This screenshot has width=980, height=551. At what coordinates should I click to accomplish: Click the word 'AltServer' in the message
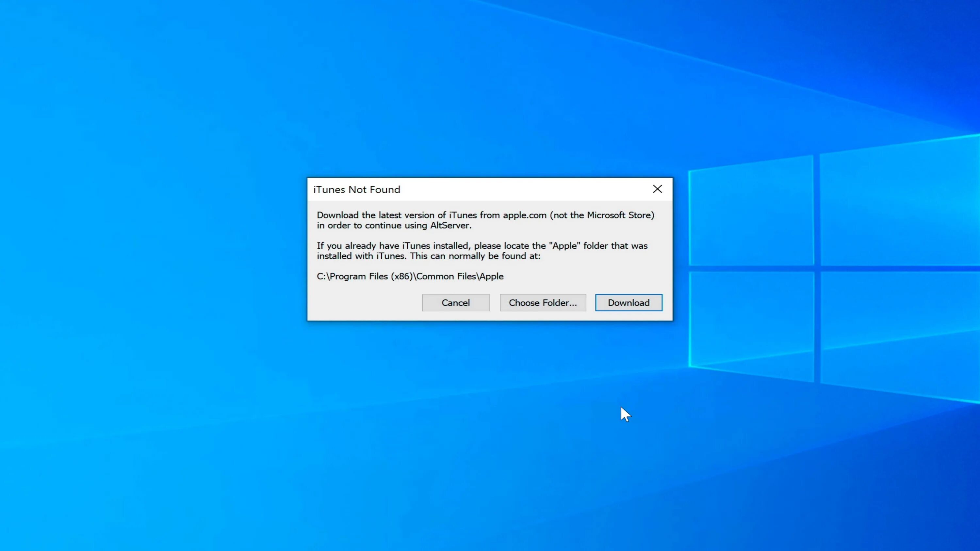click(x=450, y=226)
